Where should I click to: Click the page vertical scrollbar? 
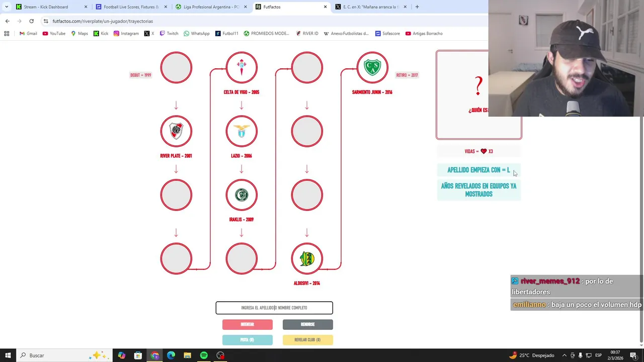[640, 229]
